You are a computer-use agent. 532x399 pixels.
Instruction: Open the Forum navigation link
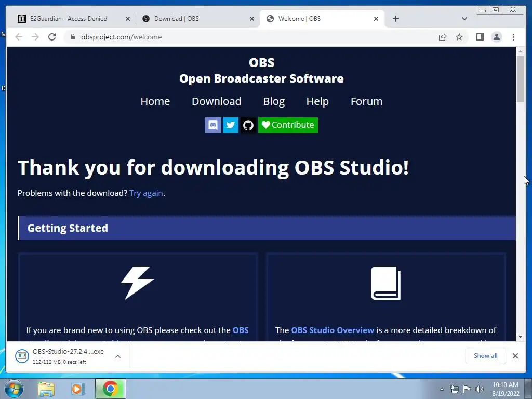366,101
